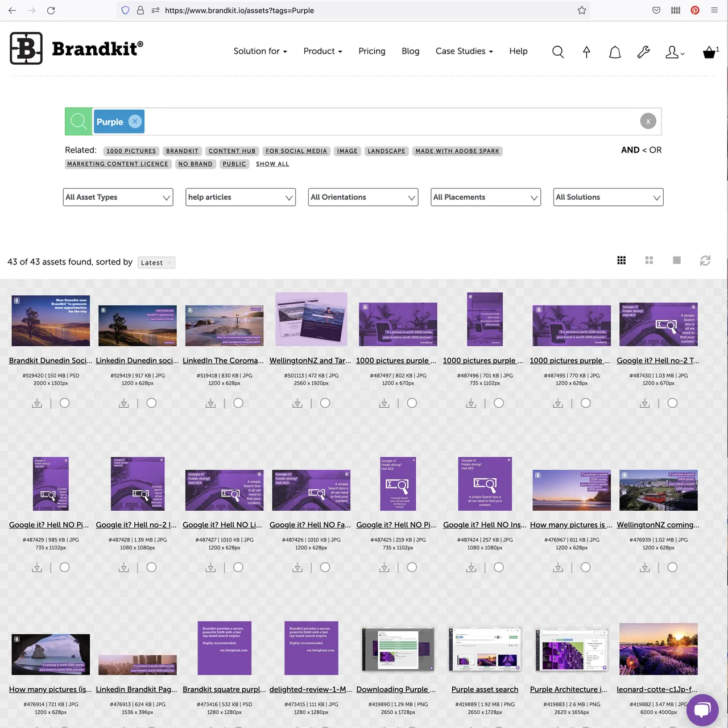Viewport: 728px width, 728px height.
Task: Open the All Orientations dropdown
Action: (x=363, y=197)
